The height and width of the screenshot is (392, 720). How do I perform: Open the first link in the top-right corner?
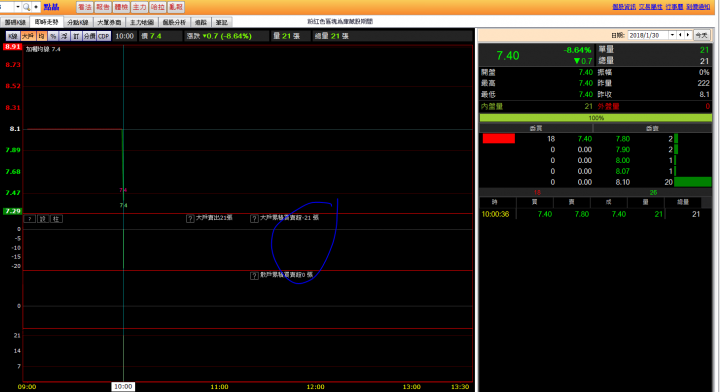pyautogui.click(x=624, y=7)
